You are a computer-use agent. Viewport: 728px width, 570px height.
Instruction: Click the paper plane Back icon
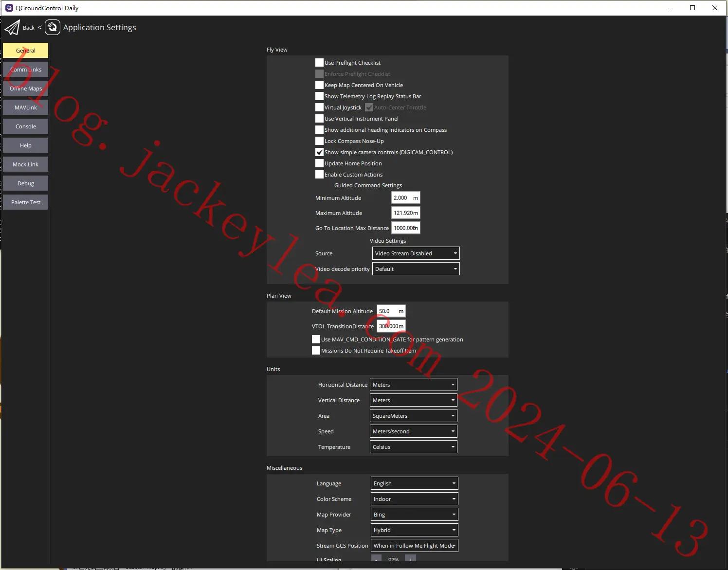coord(12,28)
